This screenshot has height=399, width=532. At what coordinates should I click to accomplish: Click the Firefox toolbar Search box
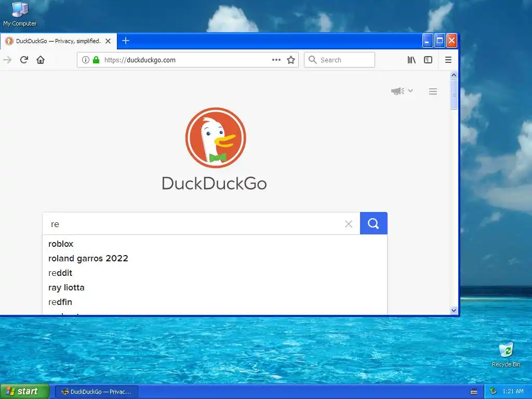(340, 60)
